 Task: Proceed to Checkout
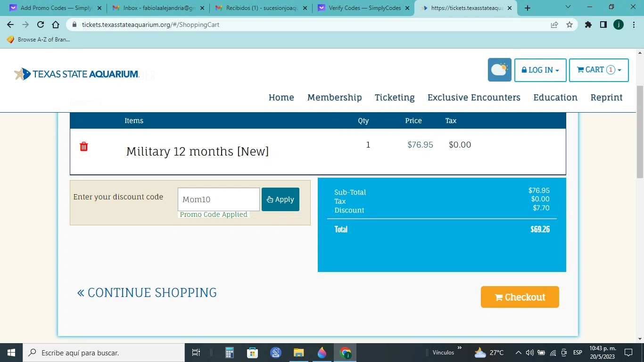520,297
